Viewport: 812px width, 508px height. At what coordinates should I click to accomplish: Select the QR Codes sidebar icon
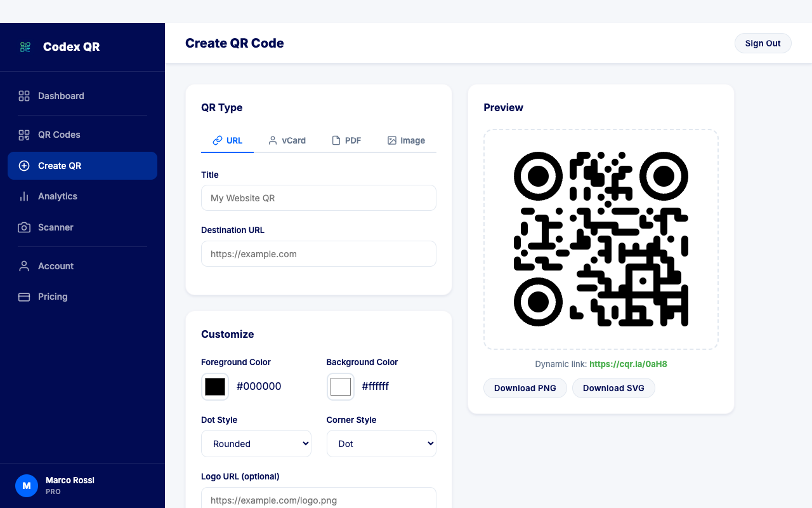(23, 135)
